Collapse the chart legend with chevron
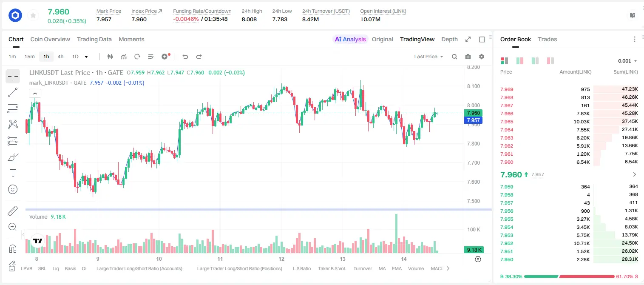 [35, 93]
